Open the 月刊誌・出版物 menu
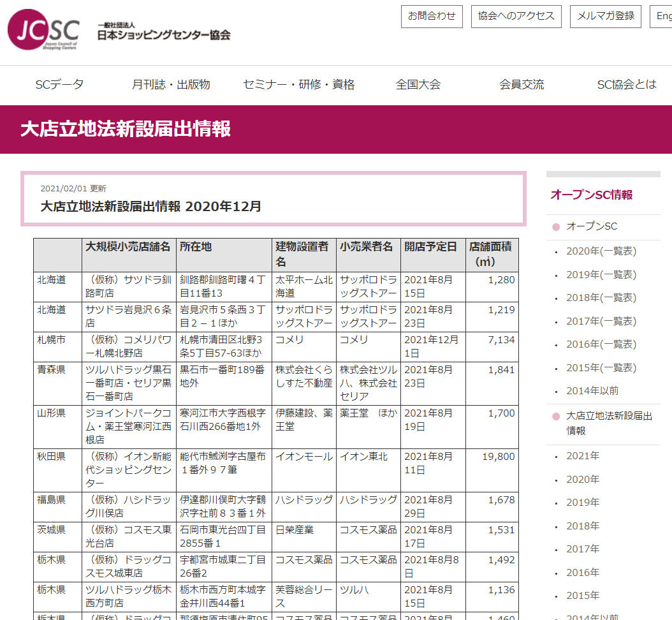Image resolution: width=672 pixels, height=620 pixels. pos(170,83)
